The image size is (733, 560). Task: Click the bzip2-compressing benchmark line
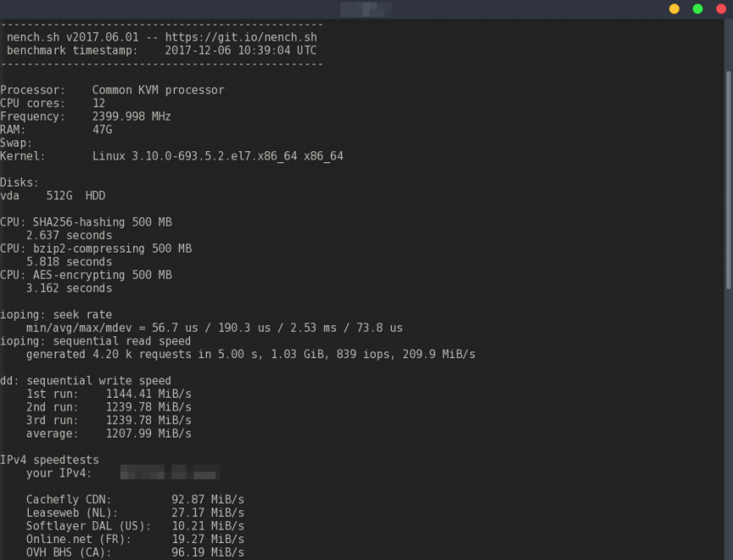(x=95, y=248)
